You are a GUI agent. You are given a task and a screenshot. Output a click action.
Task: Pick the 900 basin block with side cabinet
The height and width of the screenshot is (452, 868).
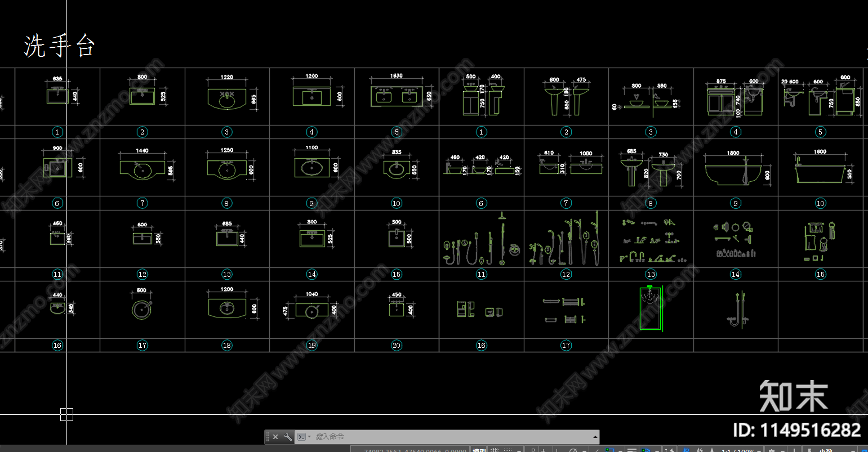57,168
